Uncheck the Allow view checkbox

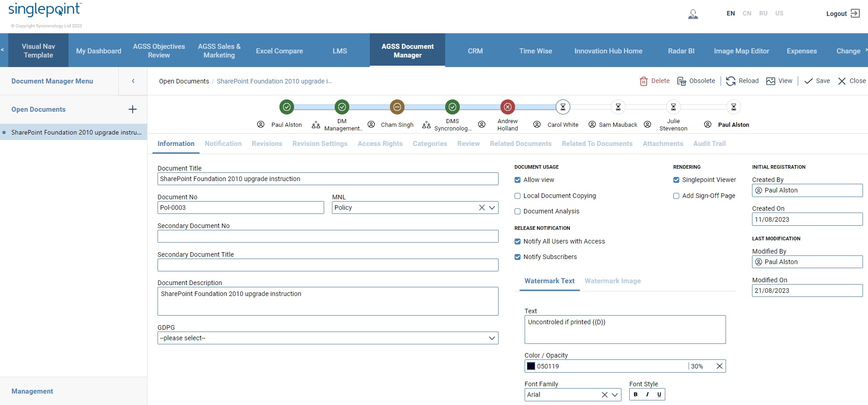pyautogui.click(x=517, y=180)
